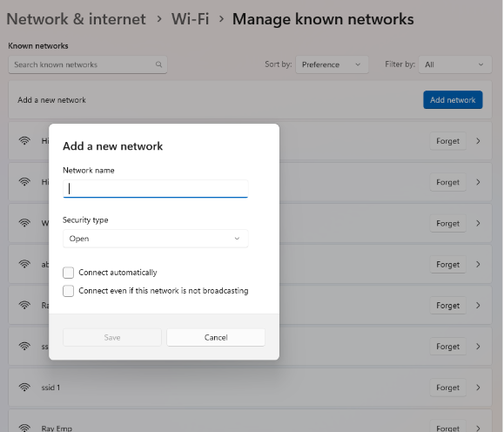Expand the Filter by All dropdown
This screenshot has height=432, width=504.
click(455, 64)
